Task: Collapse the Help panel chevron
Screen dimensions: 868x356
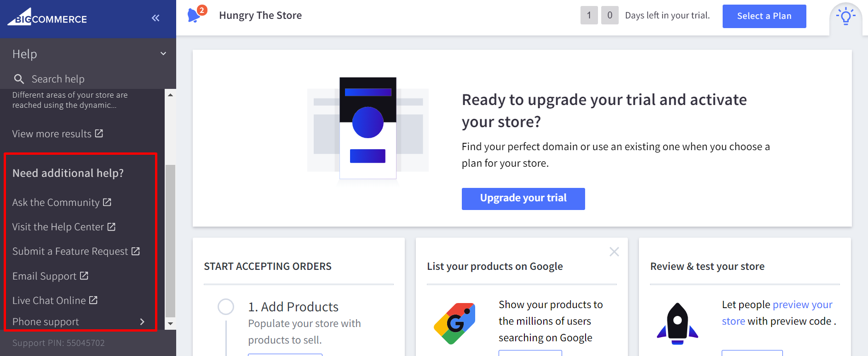Action: pos(163,54)
